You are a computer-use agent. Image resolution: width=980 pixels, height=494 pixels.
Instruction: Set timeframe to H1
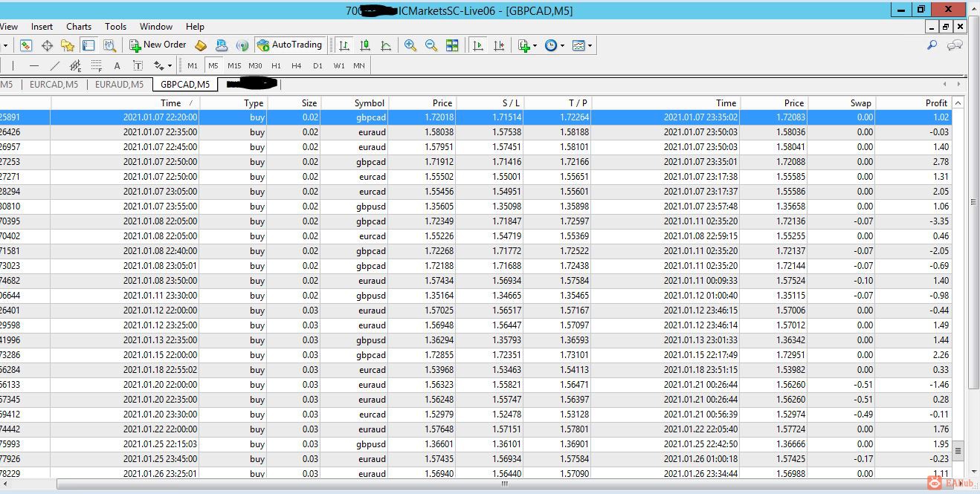coord(276,65)
